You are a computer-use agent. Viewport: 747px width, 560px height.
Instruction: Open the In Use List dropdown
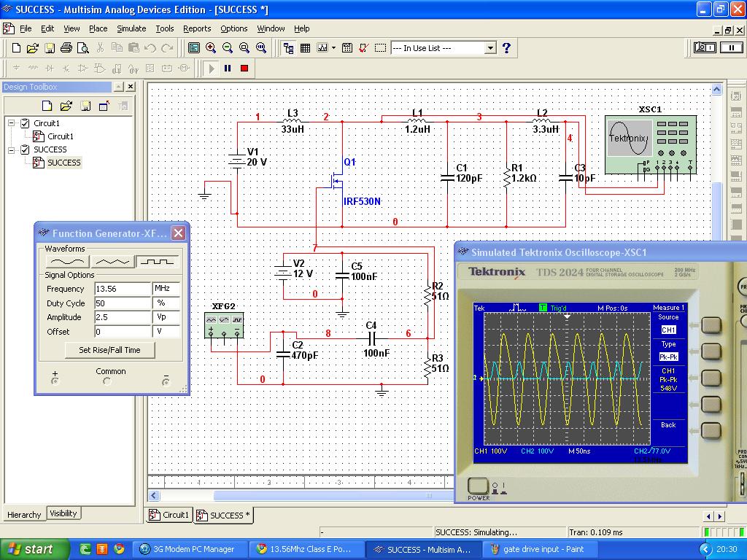tap(490, 48)
